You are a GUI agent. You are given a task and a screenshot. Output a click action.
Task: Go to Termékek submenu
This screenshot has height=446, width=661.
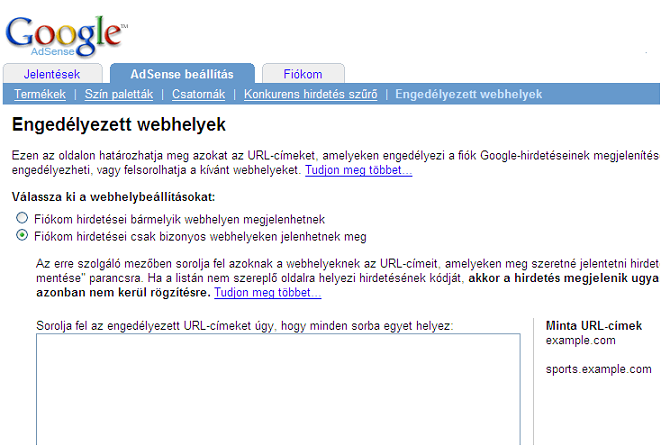(40, 94)
